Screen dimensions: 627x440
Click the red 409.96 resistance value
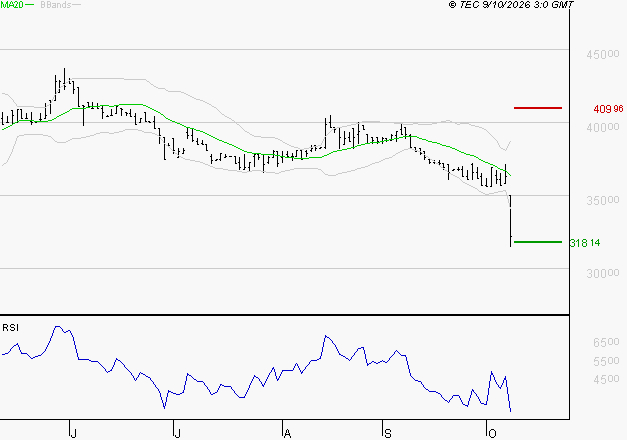tap(608, 109)
